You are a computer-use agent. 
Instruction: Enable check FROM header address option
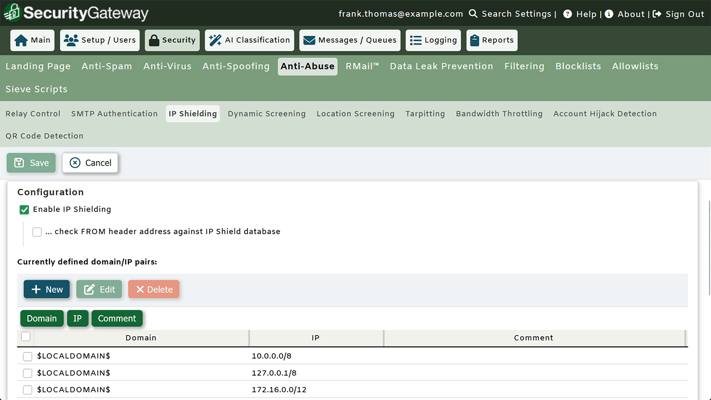pyautogui.click(x=37, y=232)
